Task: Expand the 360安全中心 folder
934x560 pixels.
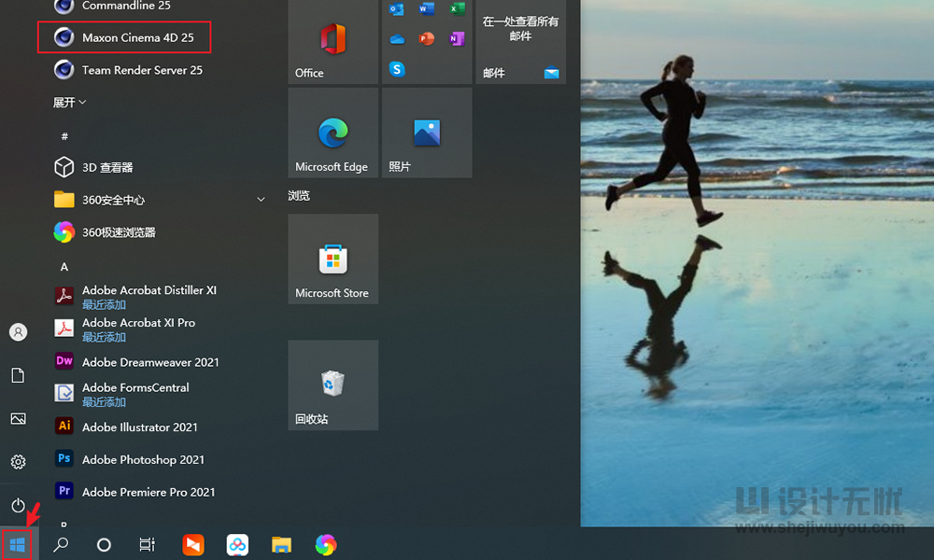Action: tap(160, 200)
